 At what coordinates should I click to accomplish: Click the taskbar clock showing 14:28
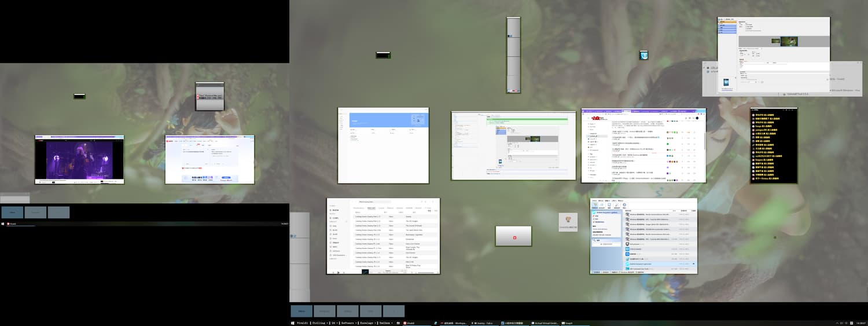click(x=860, y=323)
